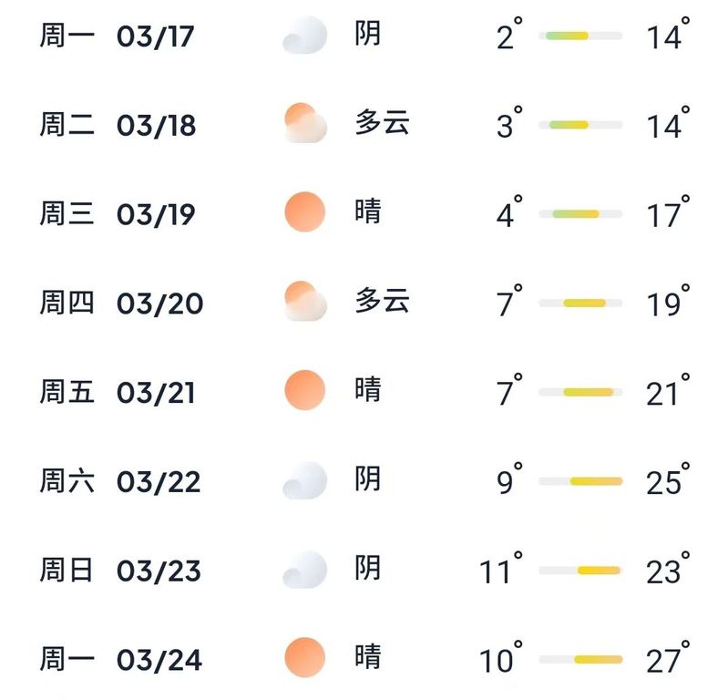The height and width of the screenshot is (700, 728).
Task: Click the sun icon for 03/21
Action: (x=304, y=390)
